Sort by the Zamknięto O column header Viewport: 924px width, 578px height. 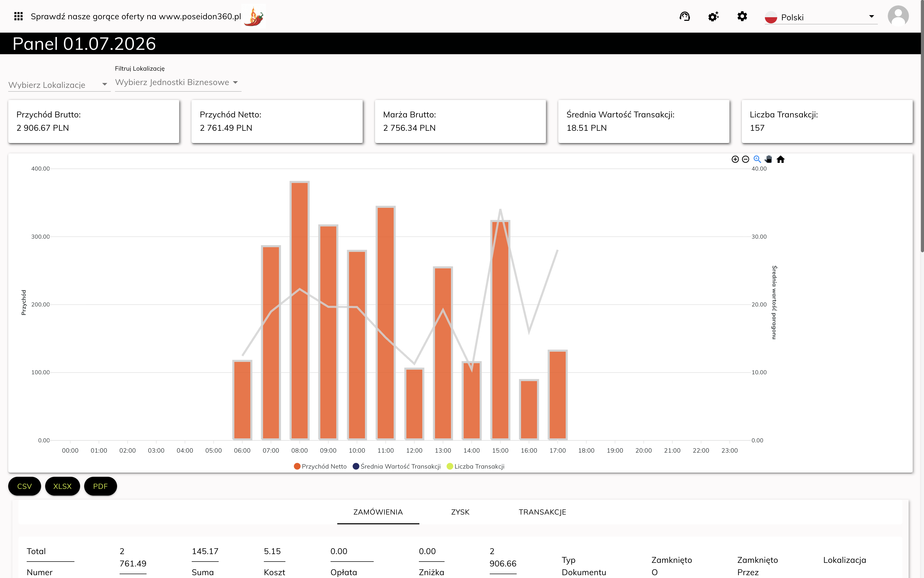coord(672,566)
